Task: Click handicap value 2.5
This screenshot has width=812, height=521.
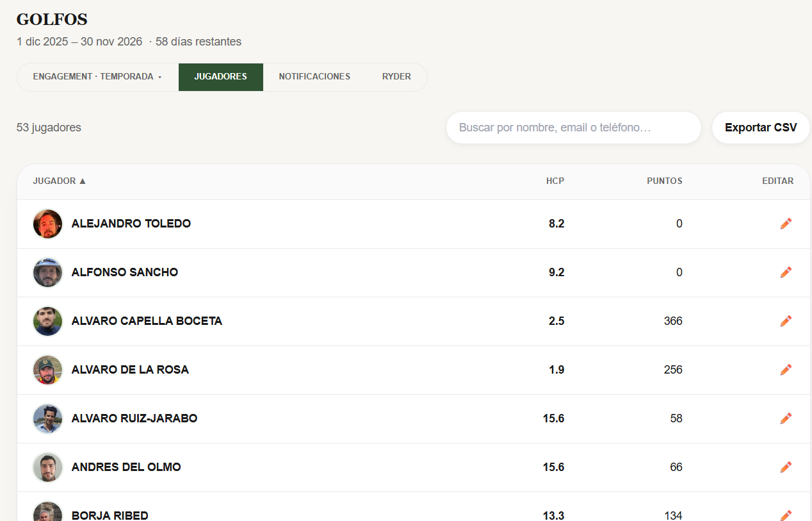Action: coord(556,321)
